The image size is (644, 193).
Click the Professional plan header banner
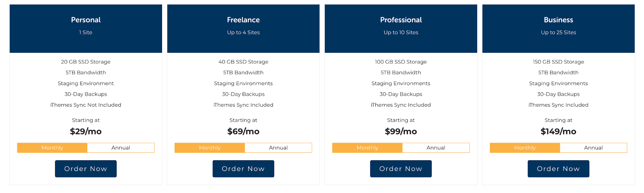[400, 20]
